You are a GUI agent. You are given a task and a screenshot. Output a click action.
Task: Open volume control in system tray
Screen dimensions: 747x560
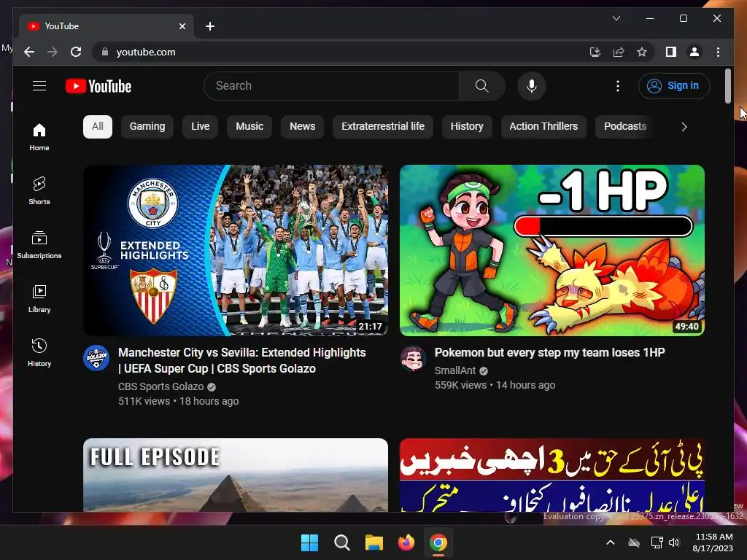click(673, 542)
